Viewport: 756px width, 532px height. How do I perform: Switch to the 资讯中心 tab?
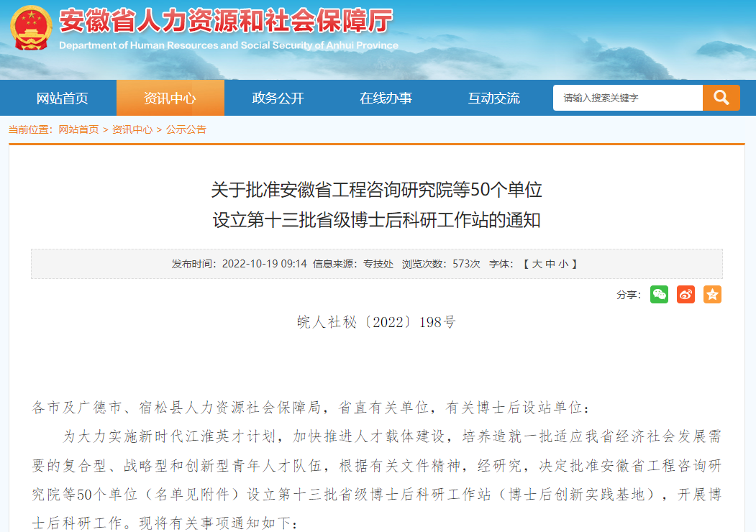pos(170,98)
